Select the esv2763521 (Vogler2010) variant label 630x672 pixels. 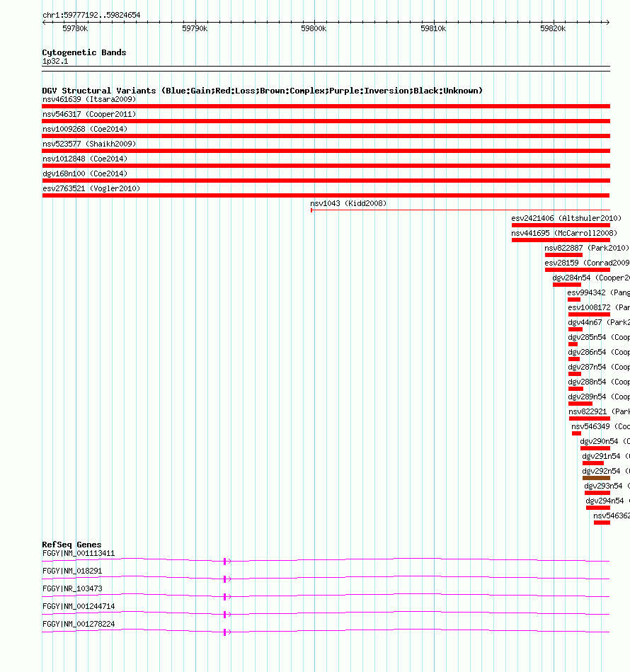point(91,188)
